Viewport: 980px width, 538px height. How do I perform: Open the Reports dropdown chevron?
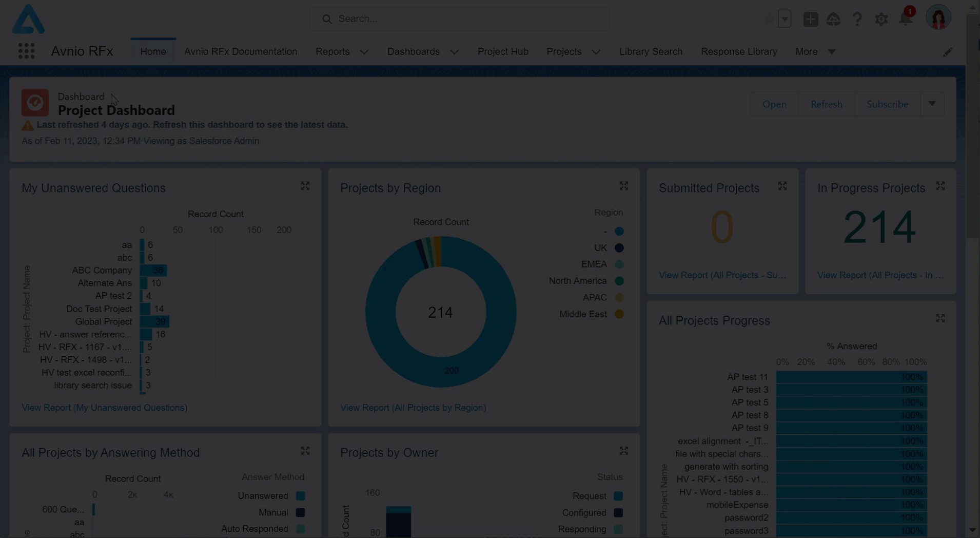click(x=364, y=52)
